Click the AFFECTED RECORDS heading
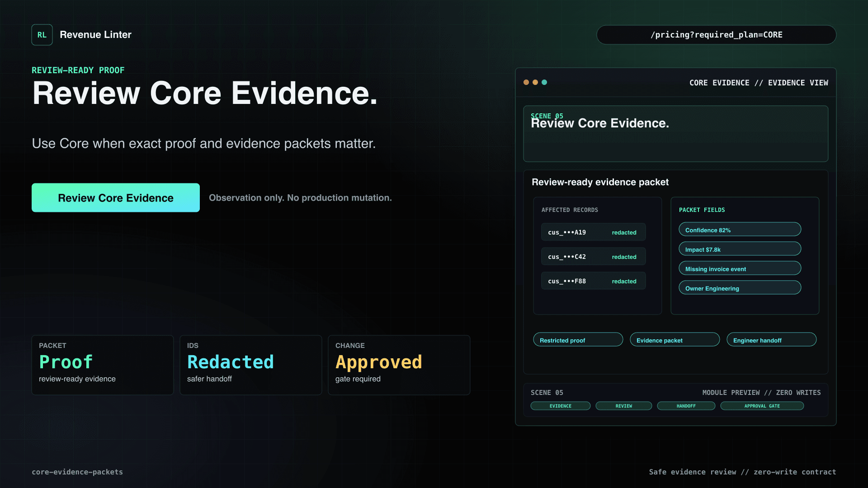This screenshot has width=868, height=488. click(570, 210)
